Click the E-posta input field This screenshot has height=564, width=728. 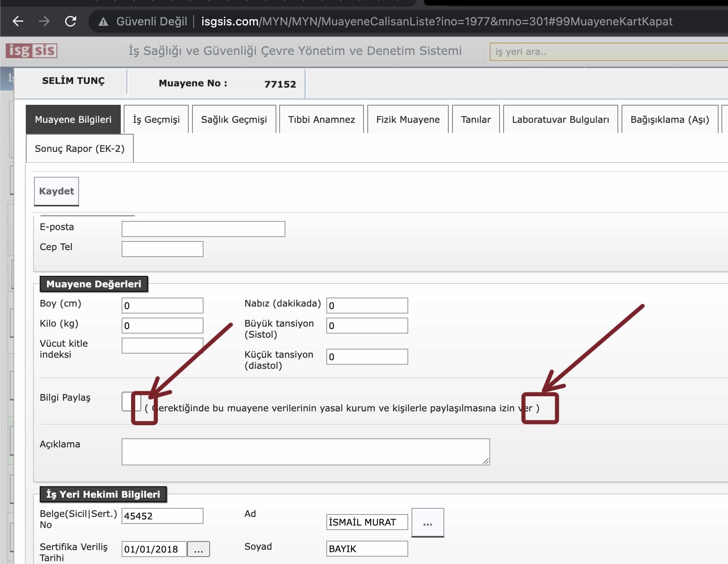point(203,229)
